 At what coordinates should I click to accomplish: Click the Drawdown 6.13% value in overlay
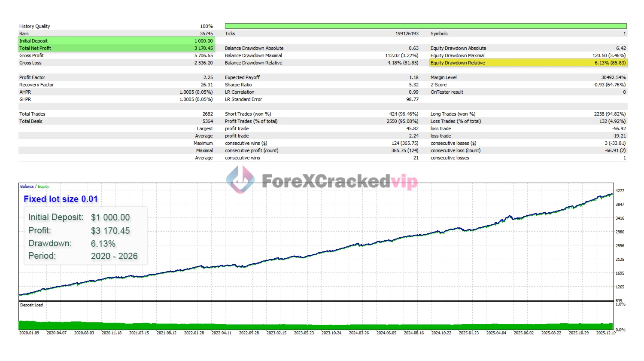[x=103, y=244]
